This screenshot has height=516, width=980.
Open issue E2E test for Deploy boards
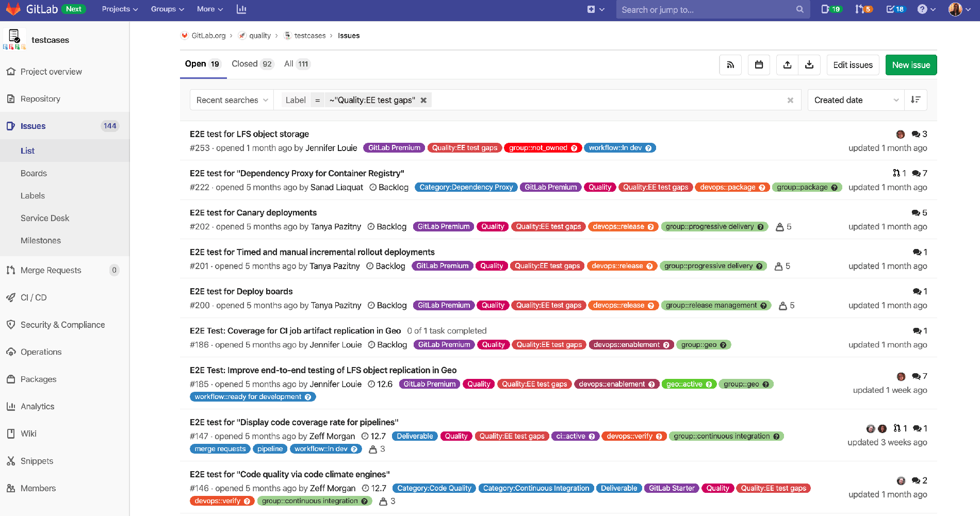click(x=241, y=292)
